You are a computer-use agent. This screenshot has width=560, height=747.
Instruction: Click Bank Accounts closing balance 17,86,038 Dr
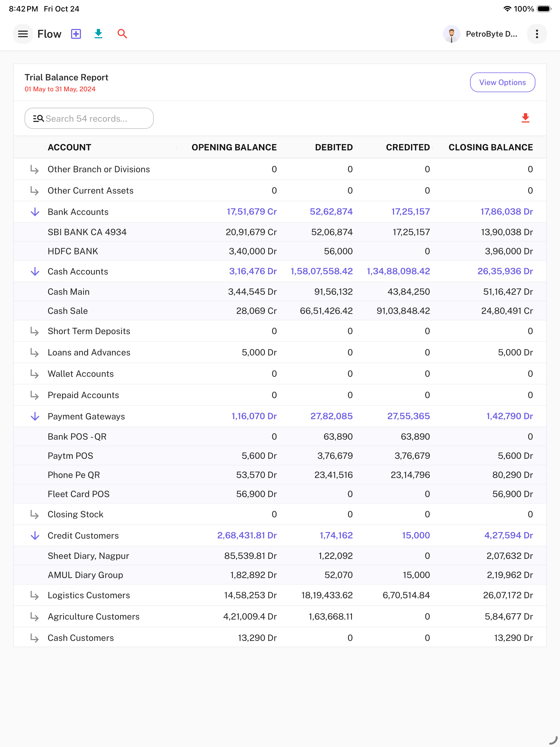coord(506,212)
